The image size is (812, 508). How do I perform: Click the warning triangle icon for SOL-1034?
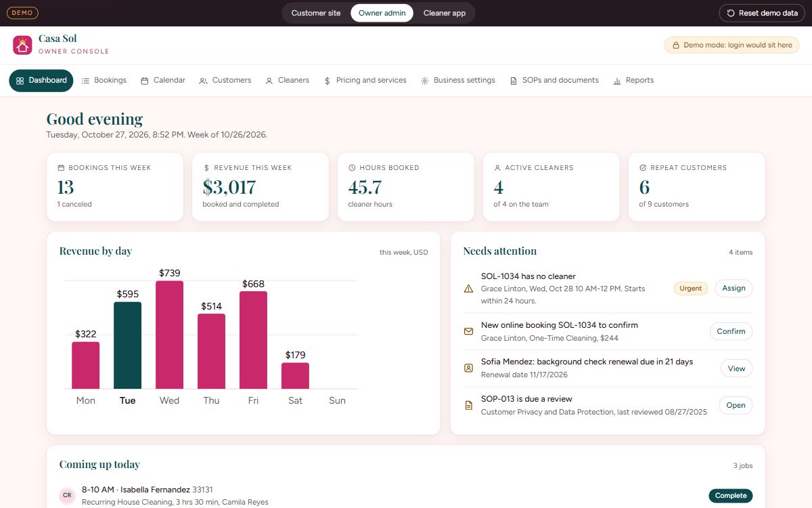pyautogui.click(x=468, y=289)
